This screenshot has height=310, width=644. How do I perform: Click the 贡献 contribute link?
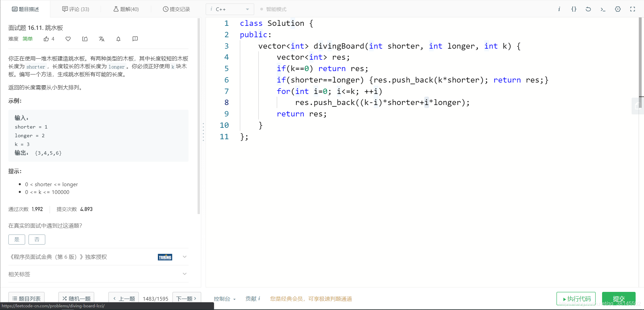253,299
